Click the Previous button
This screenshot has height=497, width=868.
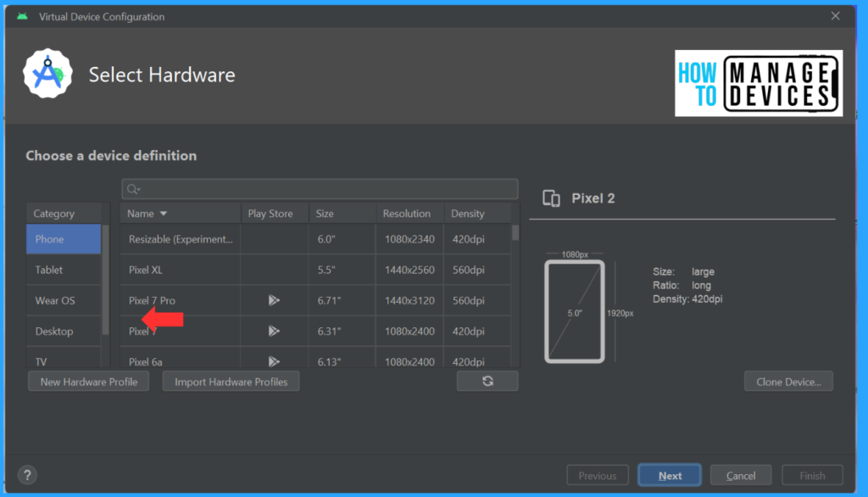pyautogui.click(x=598, y=476)
